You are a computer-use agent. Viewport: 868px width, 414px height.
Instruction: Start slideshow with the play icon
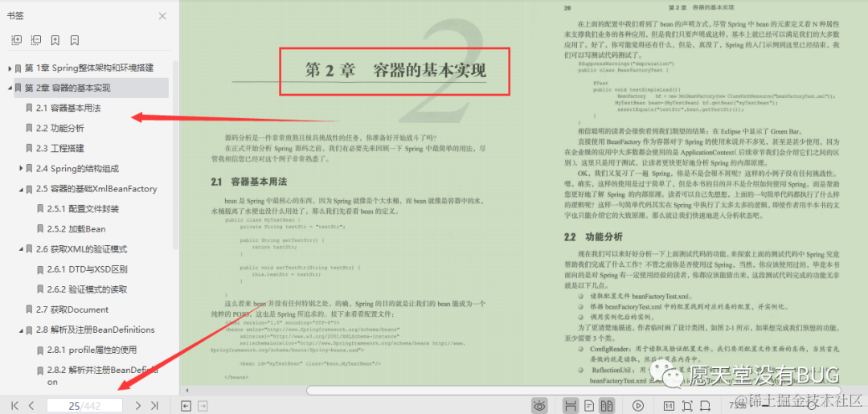click(x=638, y=406)
